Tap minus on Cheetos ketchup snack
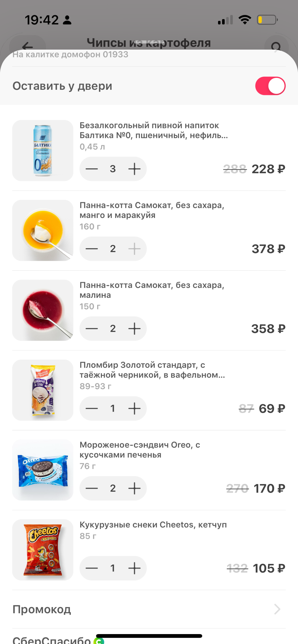298x644 pixels. pyautogui.click(x=92, y=568)
